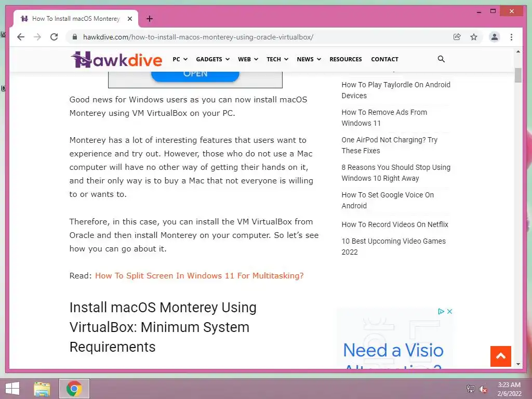Click the Hawkdive logo
The height and width of the screenshot is (399, 532).
tap(116, 59)
